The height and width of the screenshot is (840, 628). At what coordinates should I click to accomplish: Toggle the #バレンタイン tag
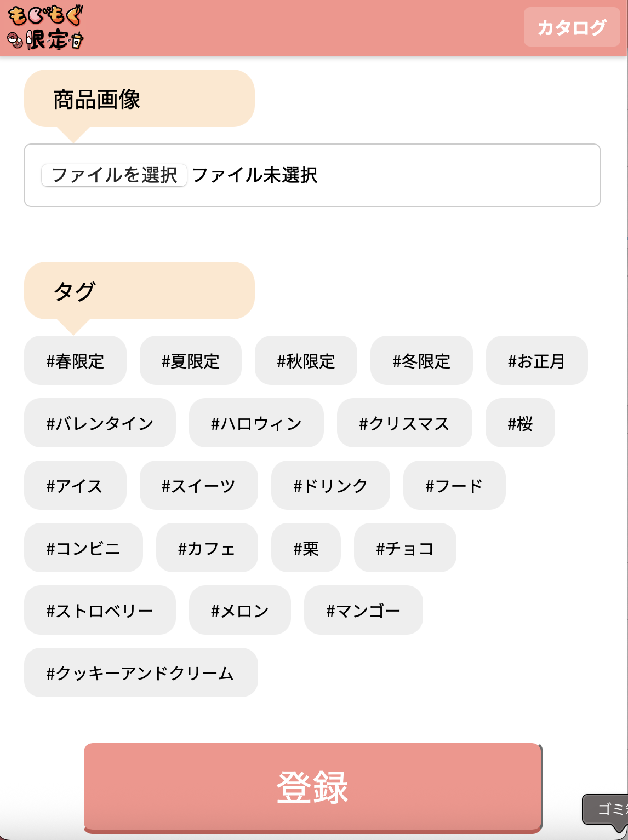[x=100, y=423]
